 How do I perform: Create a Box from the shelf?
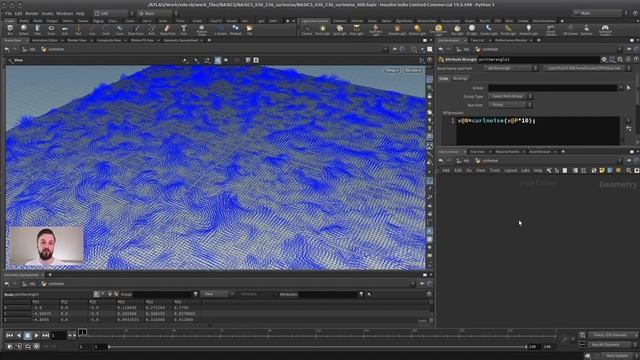[10, 29]
